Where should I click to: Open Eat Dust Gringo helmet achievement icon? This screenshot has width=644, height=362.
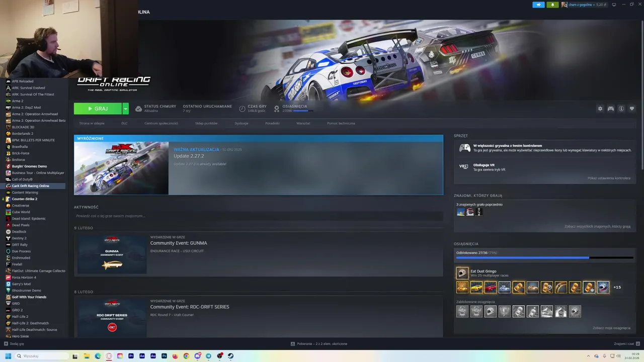click(x=462, y=273)
